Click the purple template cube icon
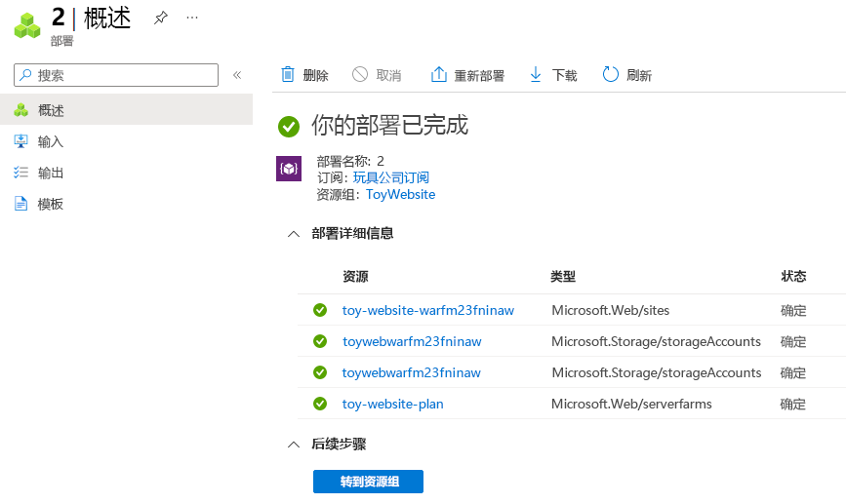846x504 pixels. tap(289, 169)
